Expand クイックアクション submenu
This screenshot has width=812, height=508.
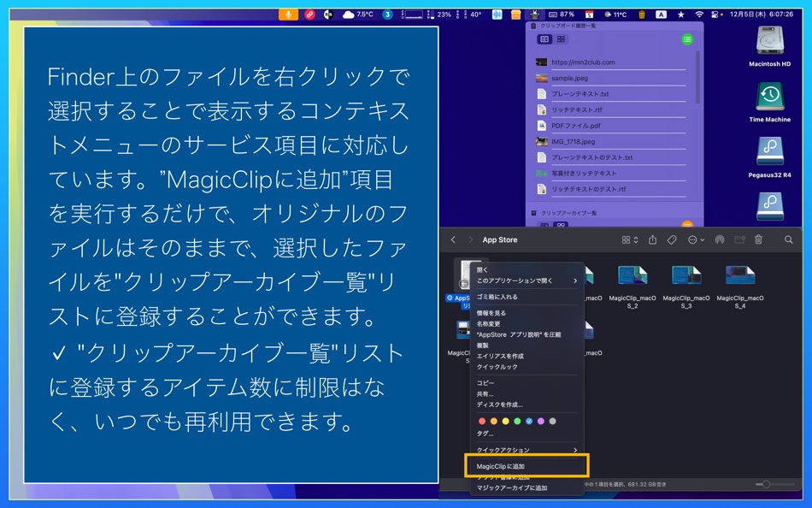coord(527,450)
